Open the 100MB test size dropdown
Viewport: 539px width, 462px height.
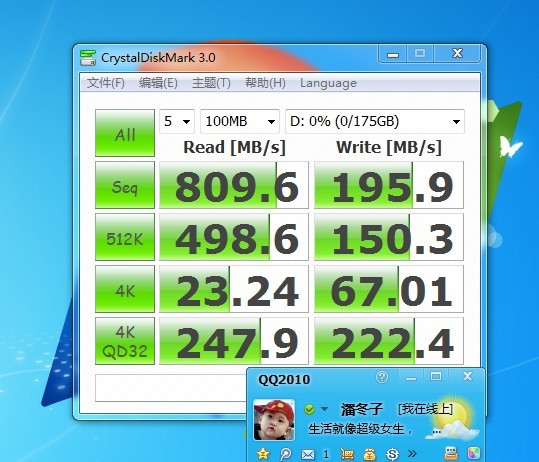[240, 121]
